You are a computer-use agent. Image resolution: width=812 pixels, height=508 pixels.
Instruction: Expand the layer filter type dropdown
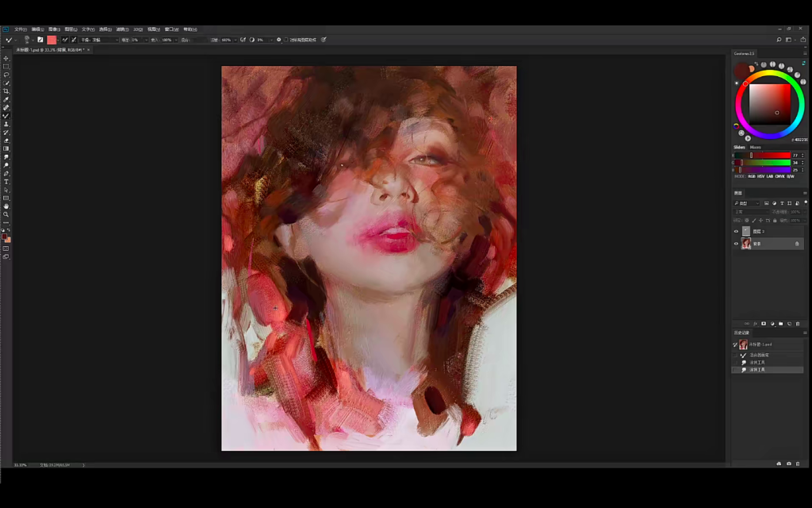(x=746, y=203)
